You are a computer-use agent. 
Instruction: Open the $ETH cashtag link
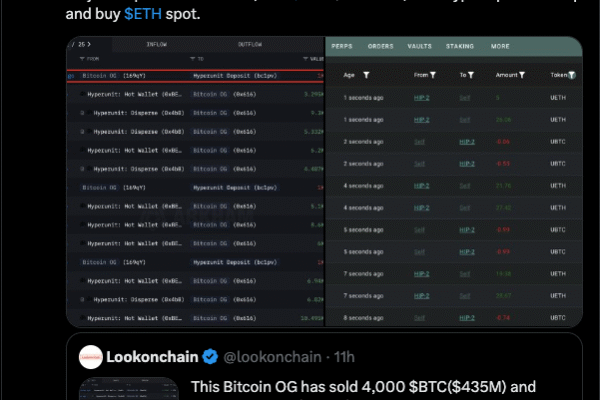(x=146, y=16)
